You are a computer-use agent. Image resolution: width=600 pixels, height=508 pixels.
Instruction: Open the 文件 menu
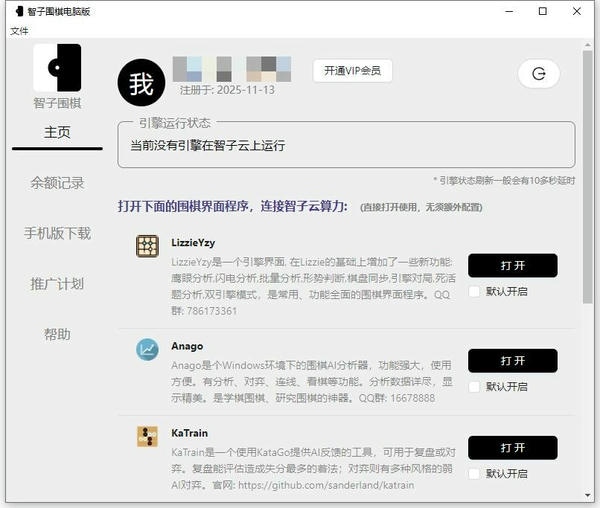19,31
